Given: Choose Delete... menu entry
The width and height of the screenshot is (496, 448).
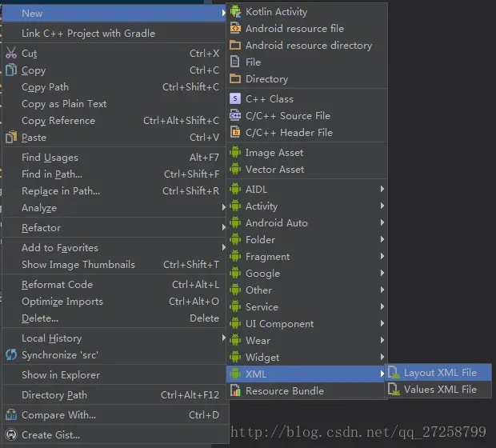Looking at the screenshot, I should (x=114, y=318).
